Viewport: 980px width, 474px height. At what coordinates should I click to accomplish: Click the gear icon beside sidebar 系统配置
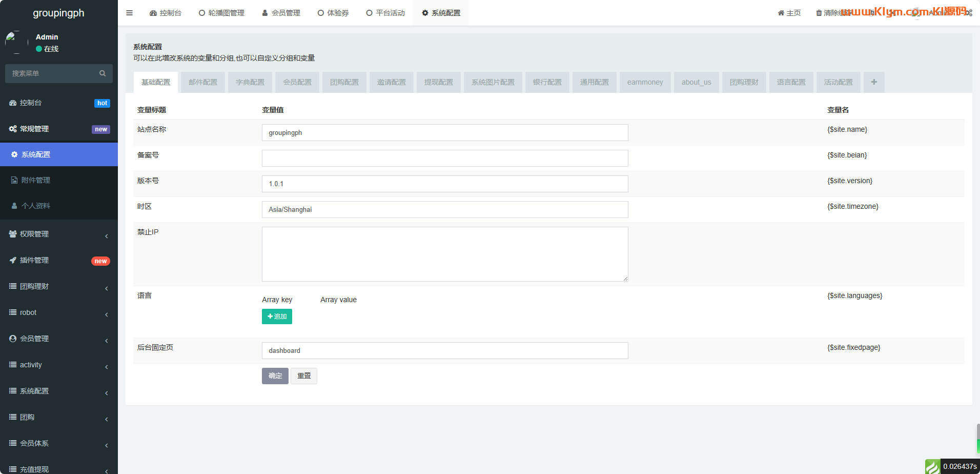point(14,154)
